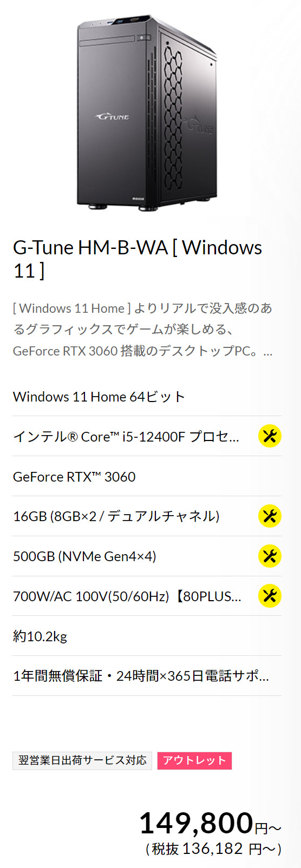Click the G-Tune logo on the PC case

tap(112, 116)
